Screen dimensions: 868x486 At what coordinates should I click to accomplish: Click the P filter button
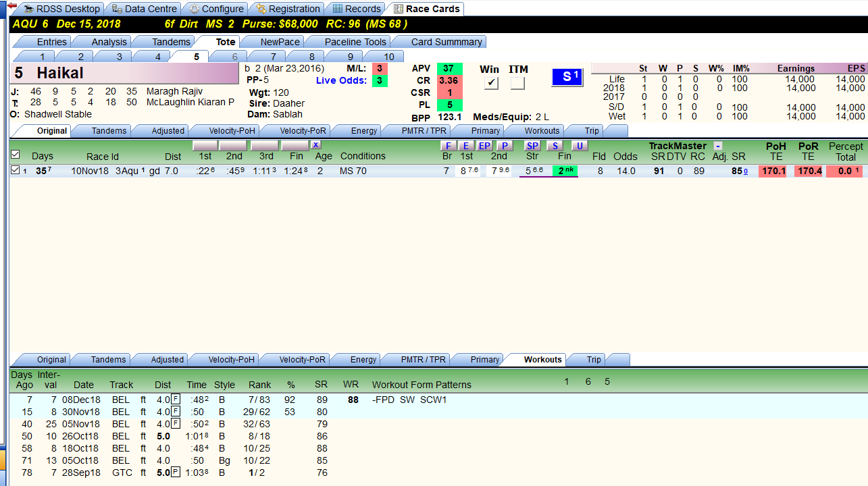[505, 146]
